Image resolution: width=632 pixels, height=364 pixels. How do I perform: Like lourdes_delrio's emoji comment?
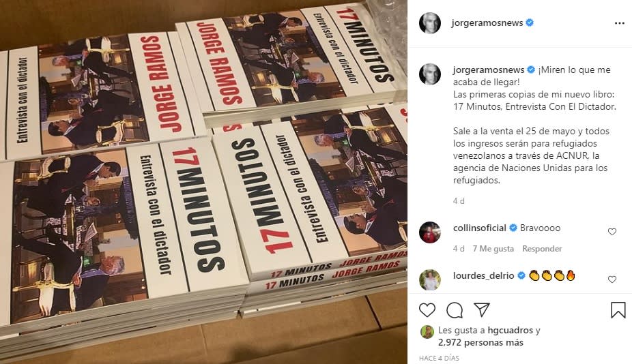coord(612,279)
